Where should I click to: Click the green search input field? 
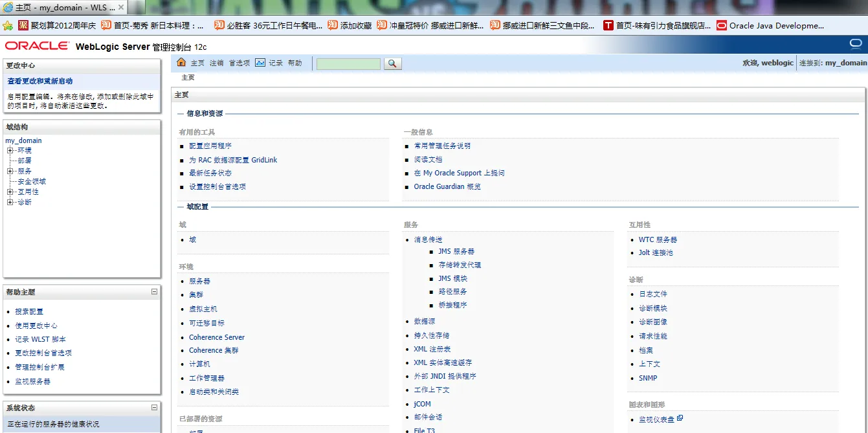(348, 63)
